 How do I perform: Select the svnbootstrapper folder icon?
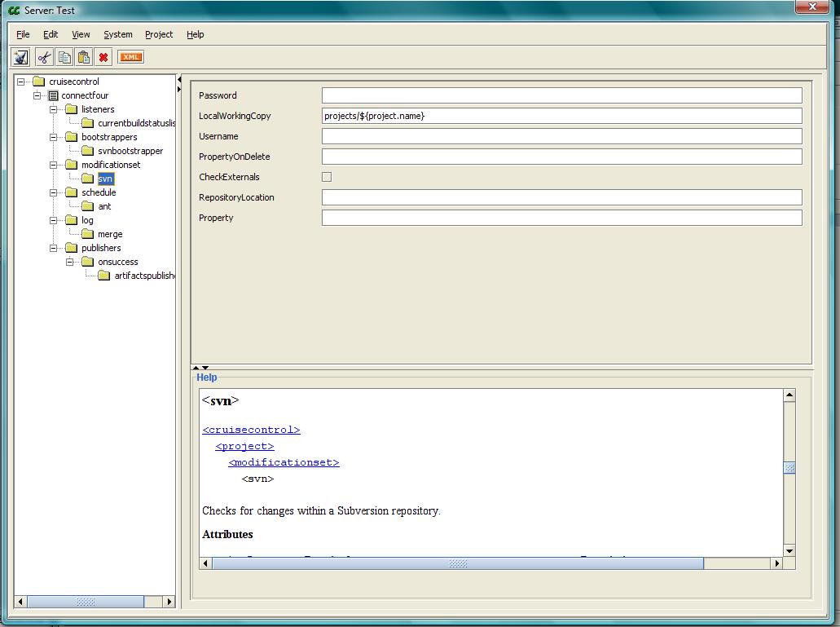click(x=87, y=151)
